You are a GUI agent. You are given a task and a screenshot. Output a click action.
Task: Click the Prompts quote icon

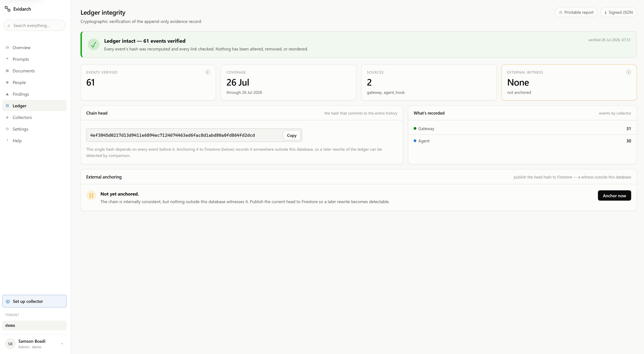(7, 59)
